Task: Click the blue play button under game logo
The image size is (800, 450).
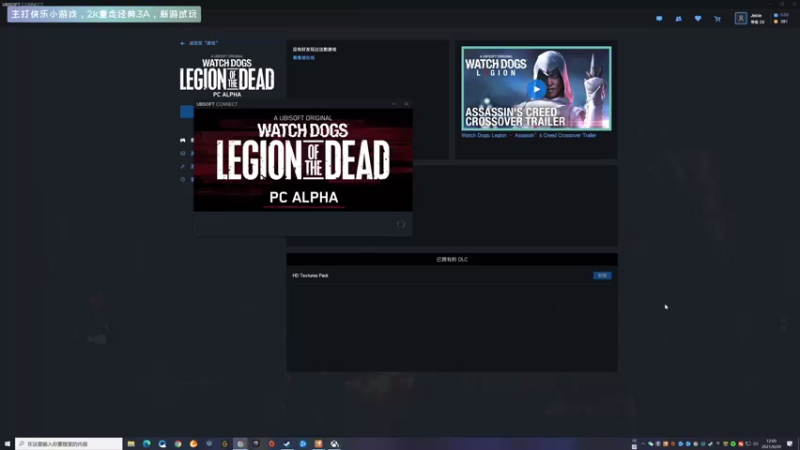Action: [187, 112]
